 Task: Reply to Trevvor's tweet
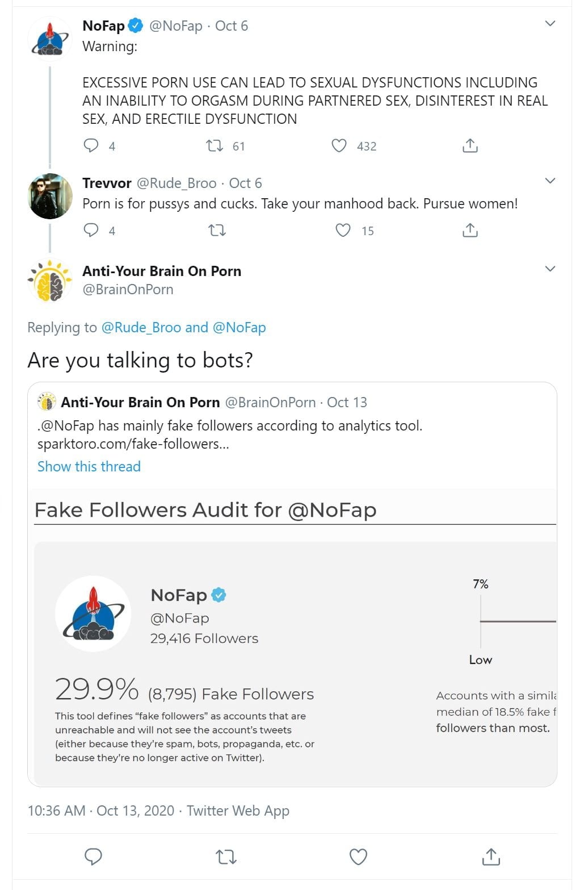91,230
